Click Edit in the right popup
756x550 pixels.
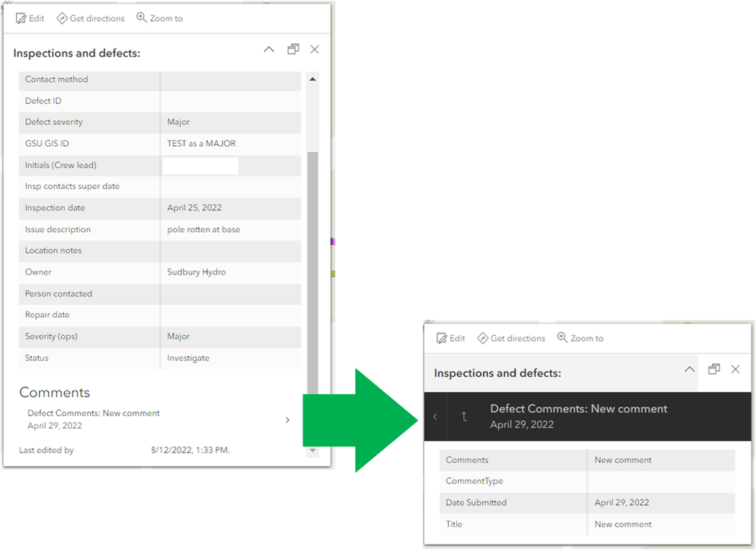coord(451,338)
